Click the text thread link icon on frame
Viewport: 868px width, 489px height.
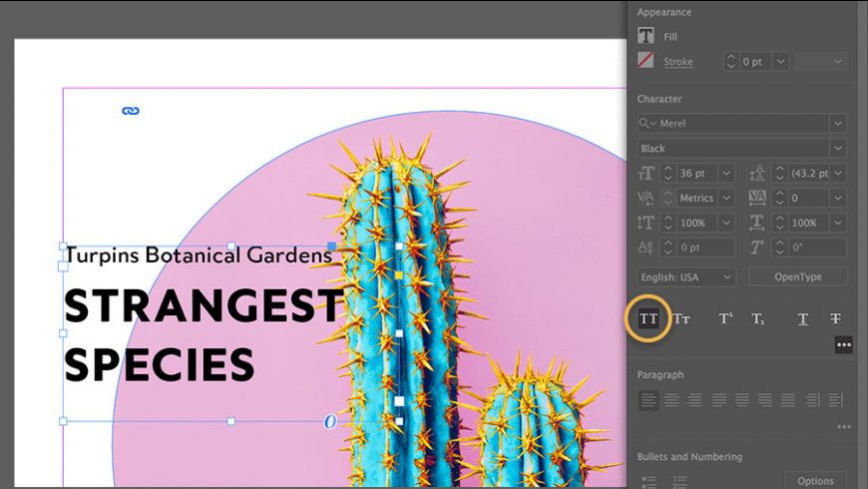[x=130, y=111]
